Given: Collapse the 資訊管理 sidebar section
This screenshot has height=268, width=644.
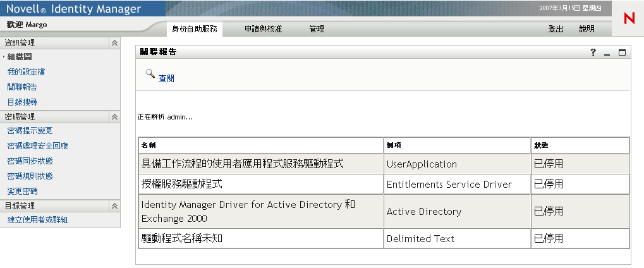Looking at the screenshot, I should click(x=114, y=43).
